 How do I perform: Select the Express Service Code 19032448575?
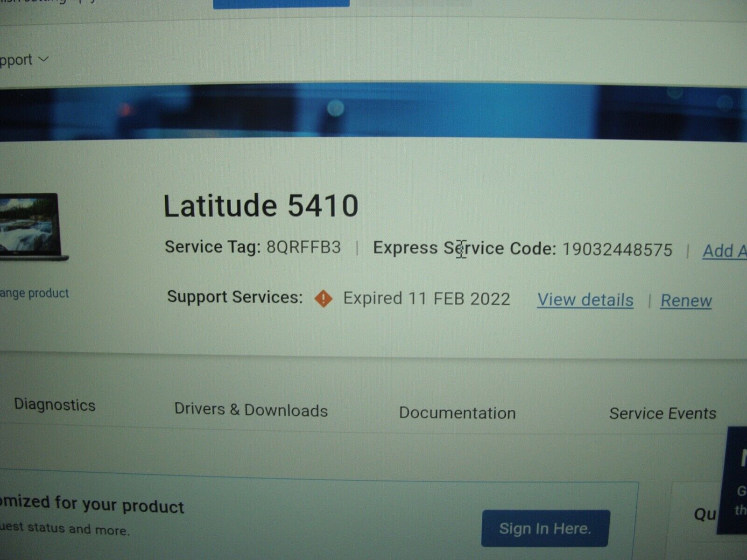click(617, 250)
